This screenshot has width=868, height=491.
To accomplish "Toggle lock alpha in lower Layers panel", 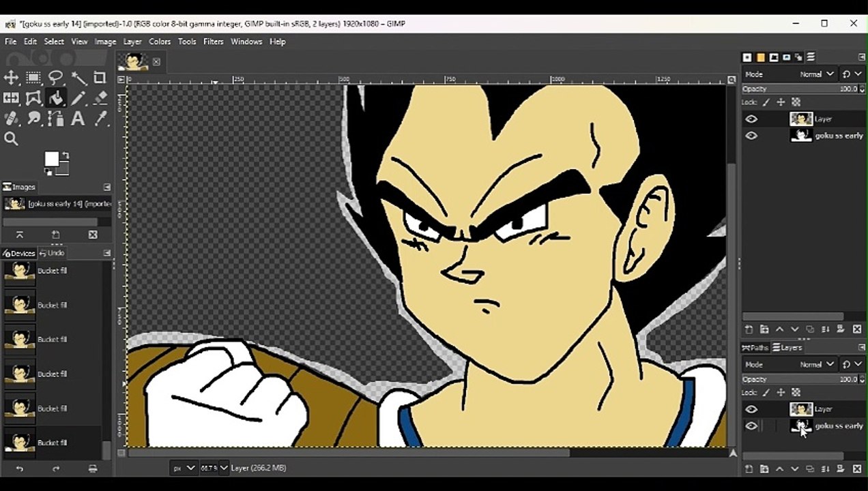I will [x=796, y=393].
